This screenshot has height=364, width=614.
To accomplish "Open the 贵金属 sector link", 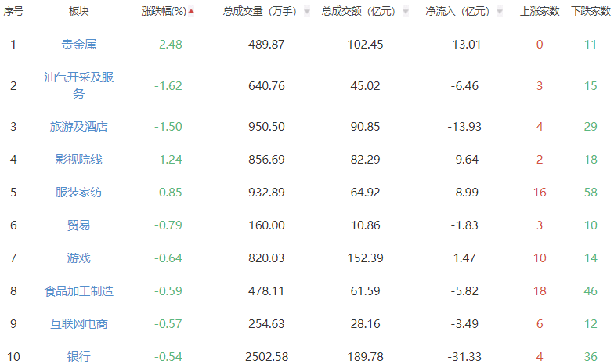I will coord(78,44).
